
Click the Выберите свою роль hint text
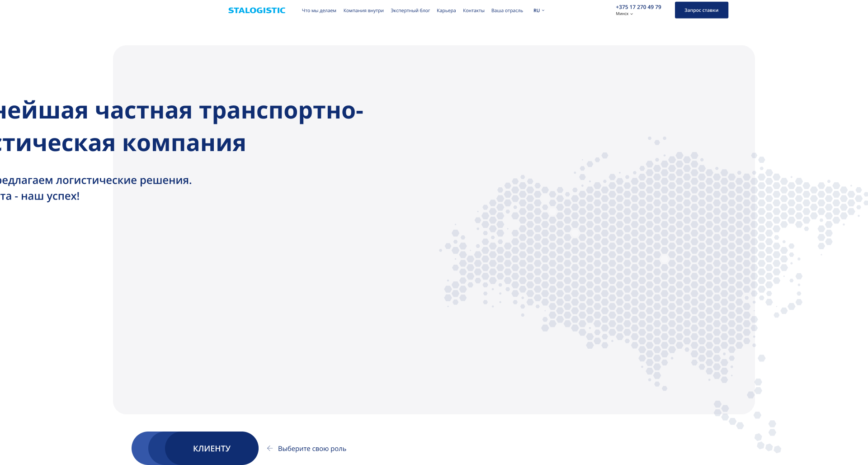(312, 449)
